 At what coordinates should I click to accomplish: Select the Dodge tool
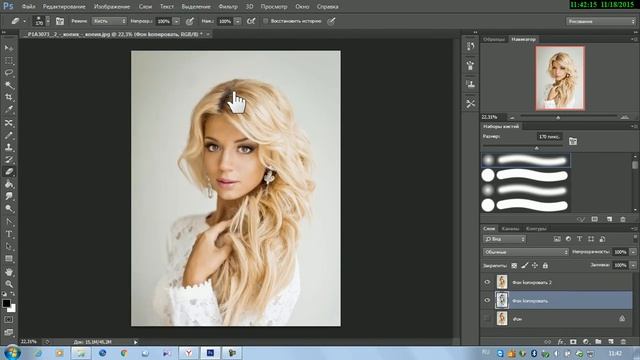9,209
